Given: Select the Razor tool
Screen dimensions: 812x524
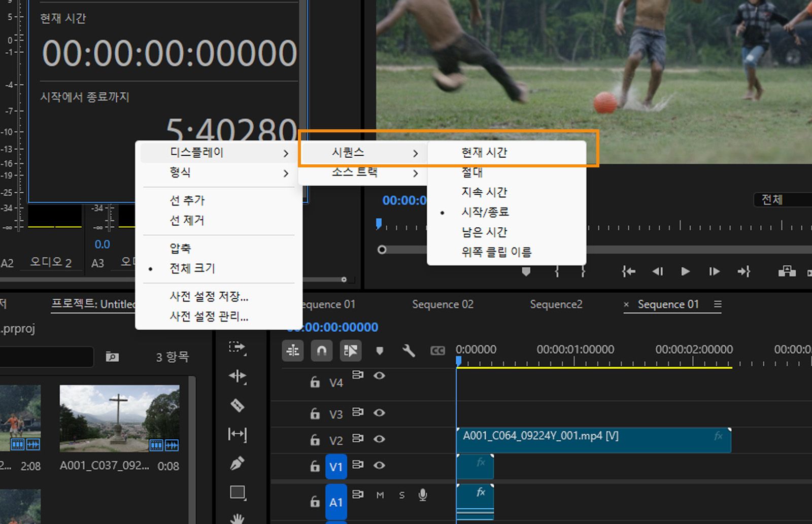Looking at the screenshot, I should [x=237, y=405].
